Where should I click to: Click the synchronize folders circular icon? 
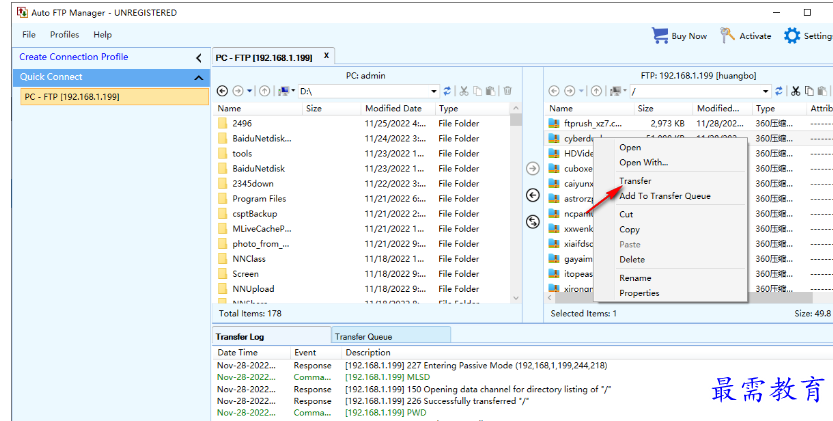point(532,222)
